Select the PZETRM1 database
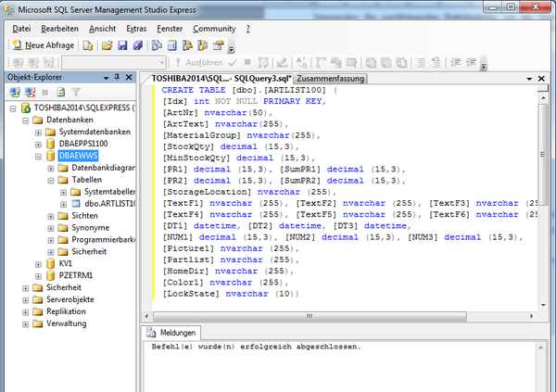This screenshot has height=392, width=556. tap(76, 275)
